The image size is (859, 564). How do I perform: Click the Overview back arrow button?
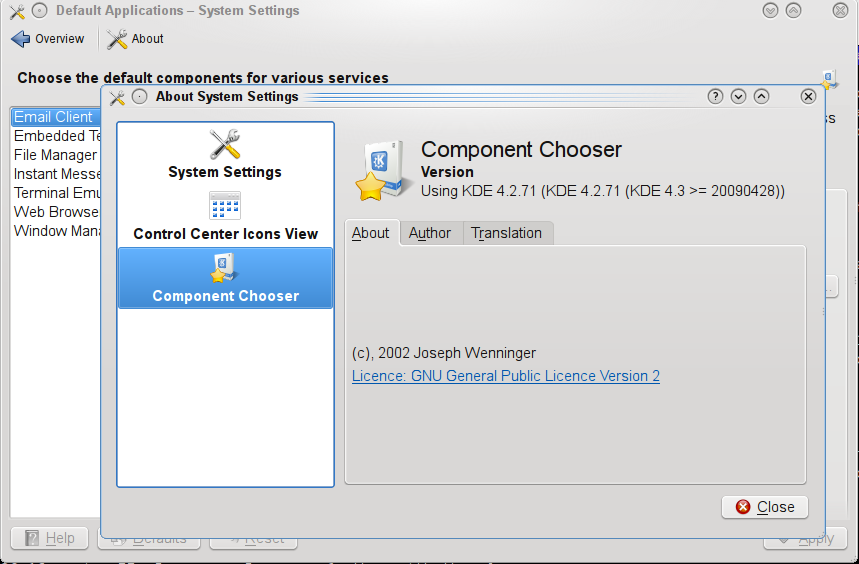[48, 39]
